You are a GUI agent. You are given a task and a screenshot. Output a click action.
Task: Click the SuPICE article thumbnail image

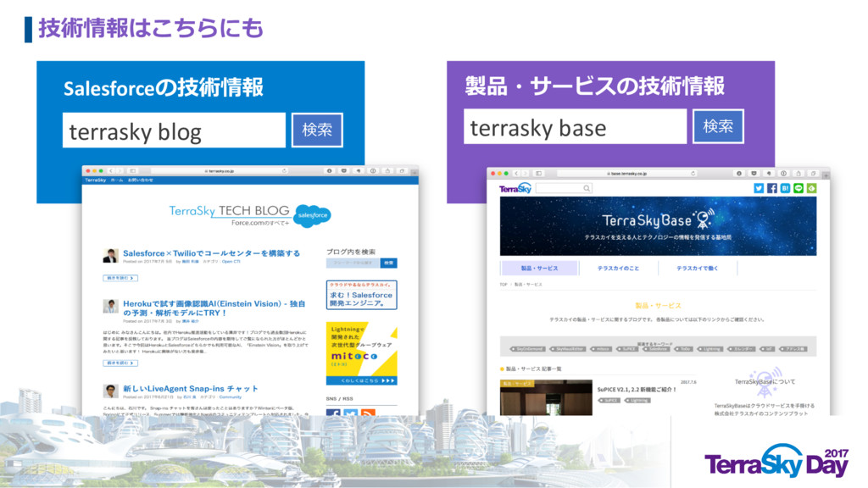(x=546, y=397)
